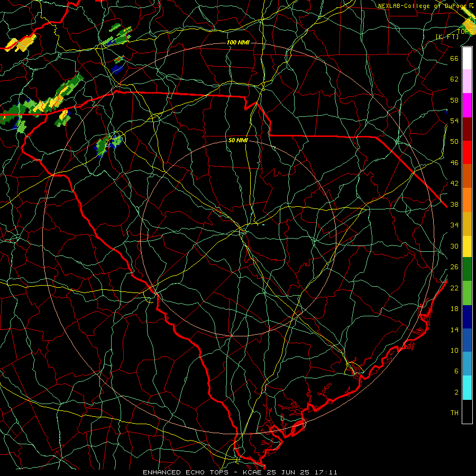Click the legend value 54

[x=454, y=121]
